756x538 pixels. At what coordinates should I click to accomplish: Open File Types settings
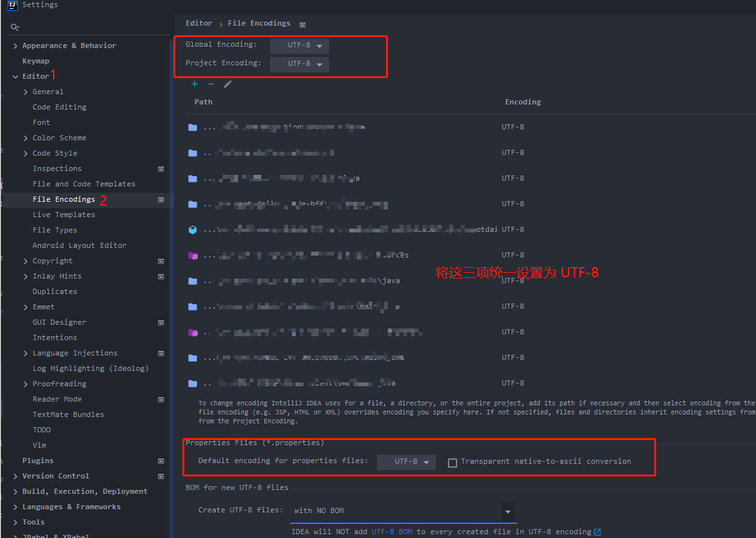tap(55, 230)
